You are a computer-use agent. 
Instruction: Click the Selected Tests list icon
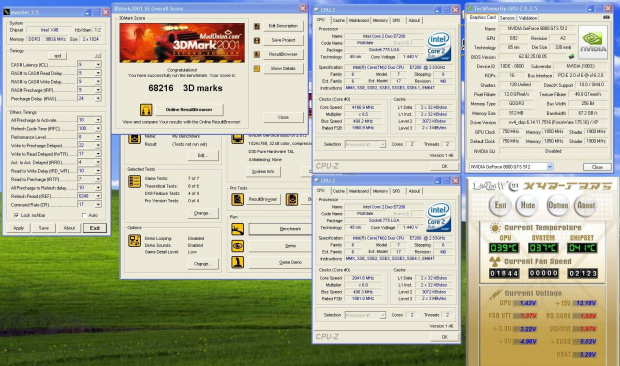pos(134,181)
